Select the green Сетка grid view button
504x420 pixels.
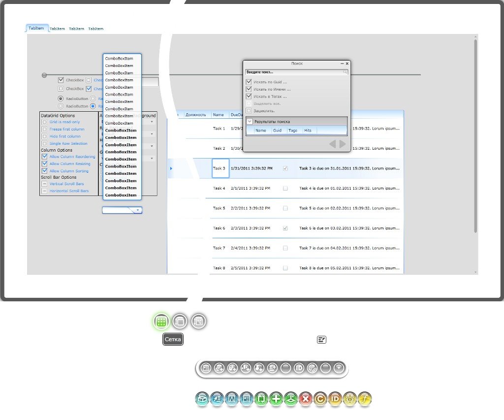(x=161, y=321)
